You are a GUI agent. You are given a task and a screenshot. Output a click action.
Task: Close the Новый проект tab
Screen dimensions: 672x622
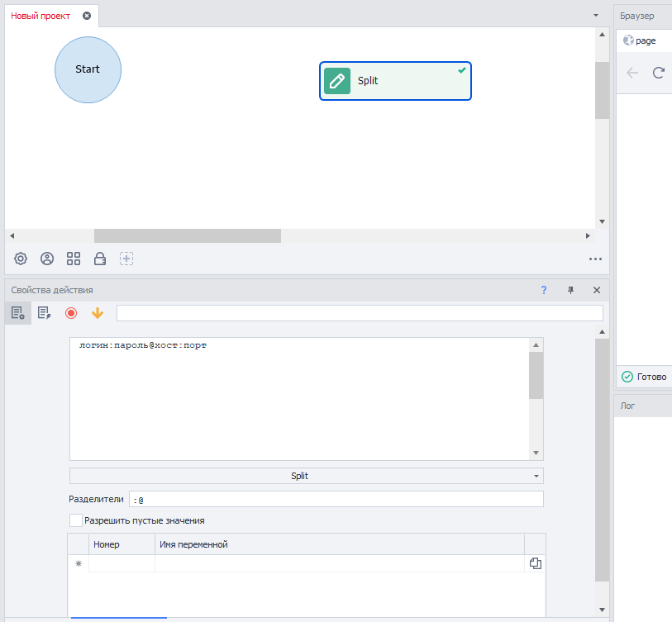(x=87, y=16)
